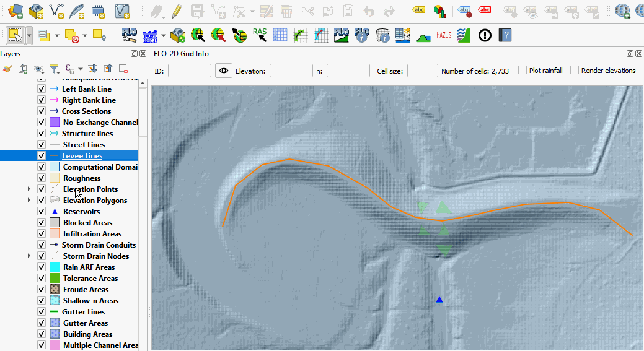The width and height of the screenshot is (644, 351).
Task: Select the Reservoirs layer in the list
Action: pos(81,212)
